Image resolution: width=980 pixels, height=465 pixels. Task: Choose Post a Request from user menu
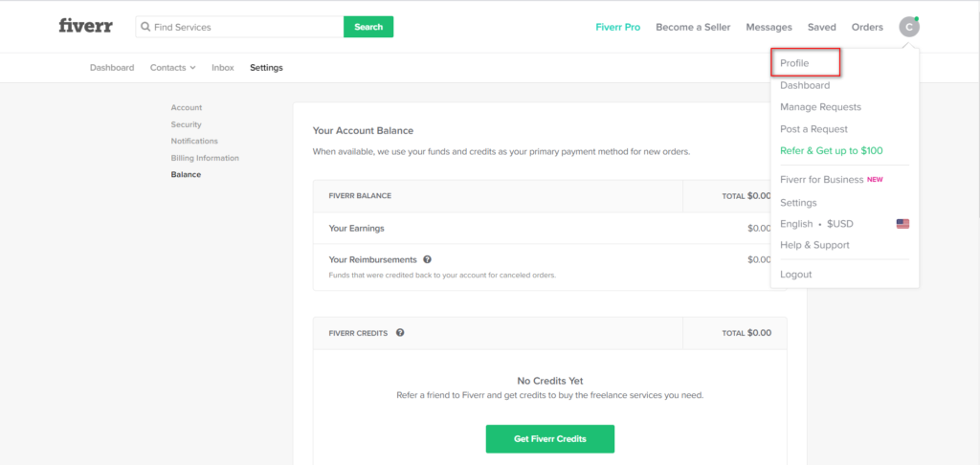813,129
